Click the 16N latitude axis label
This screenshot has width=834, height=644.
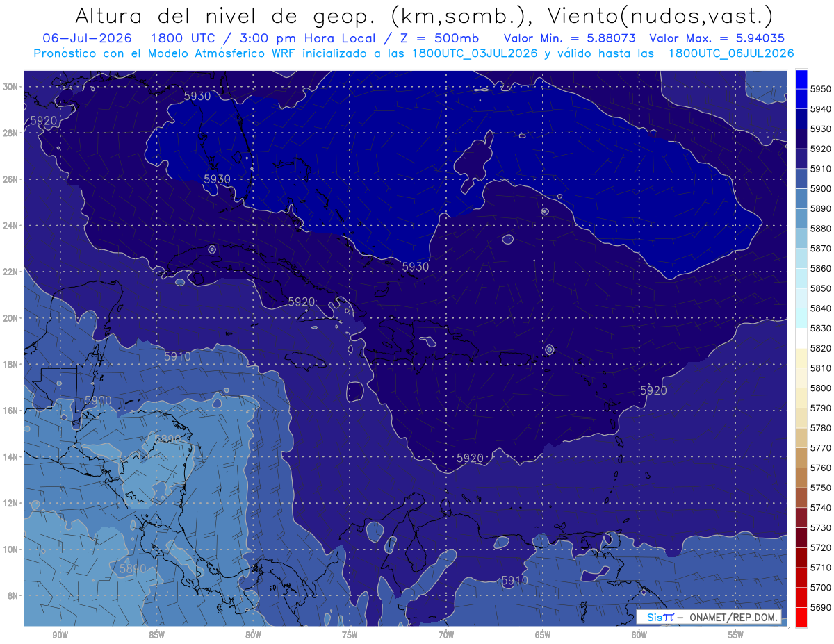(10, 411)
